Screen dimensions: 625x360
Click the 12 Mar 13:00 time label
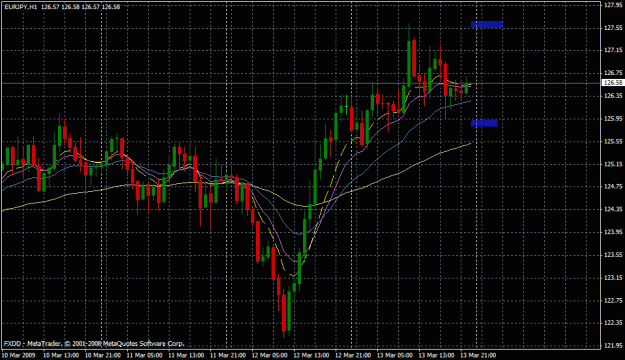(311, 355)
